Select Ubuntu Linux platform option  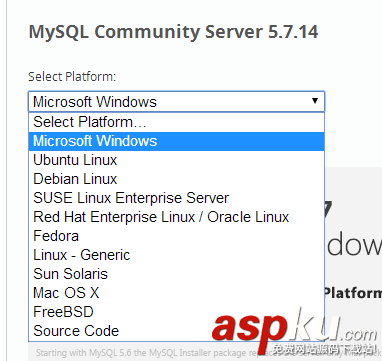click(x=176, y=160)
